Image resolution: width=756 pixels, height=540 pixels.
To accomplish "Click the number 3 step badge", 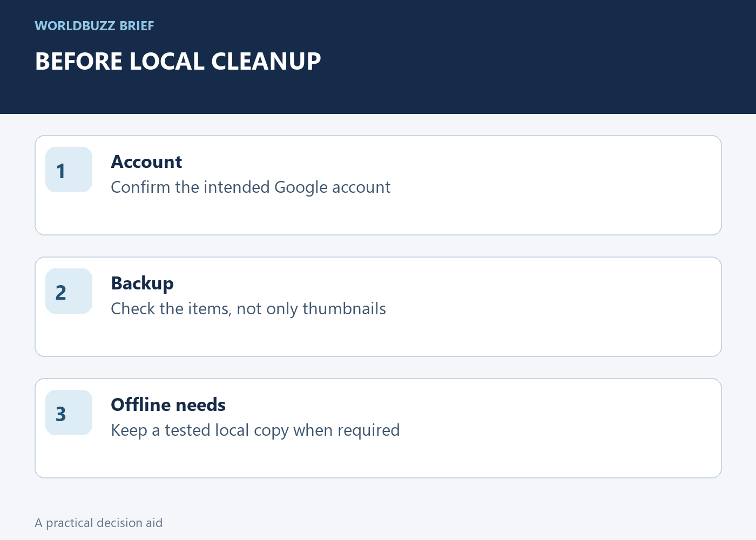I will [69, 413].
